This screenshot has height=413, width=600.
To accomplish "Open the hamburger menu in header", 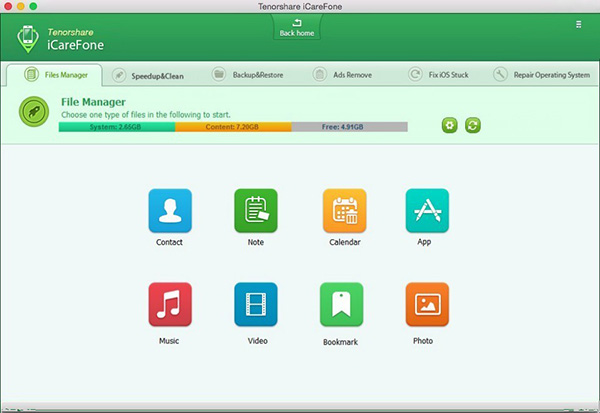I will coord(579,24).
